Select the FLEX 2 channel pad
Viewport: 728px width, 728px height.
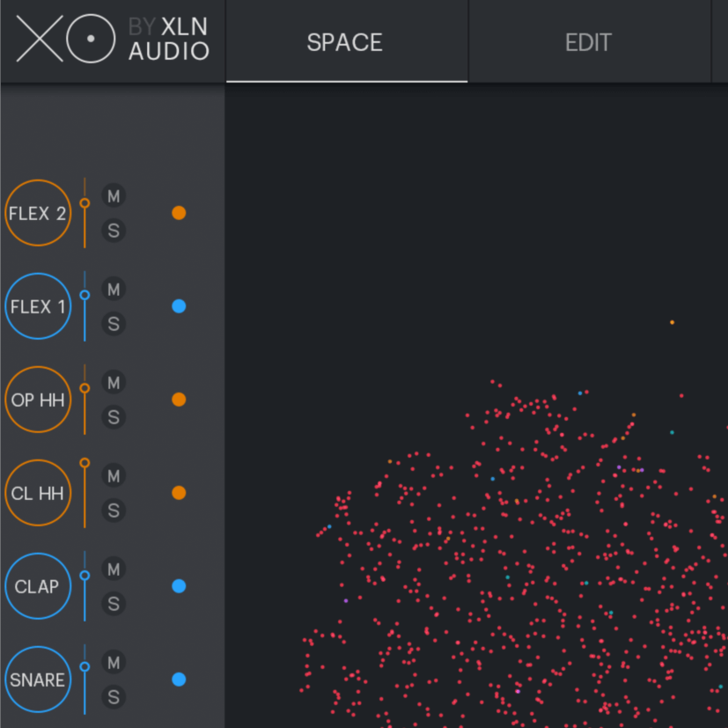[x=38, y=213]
